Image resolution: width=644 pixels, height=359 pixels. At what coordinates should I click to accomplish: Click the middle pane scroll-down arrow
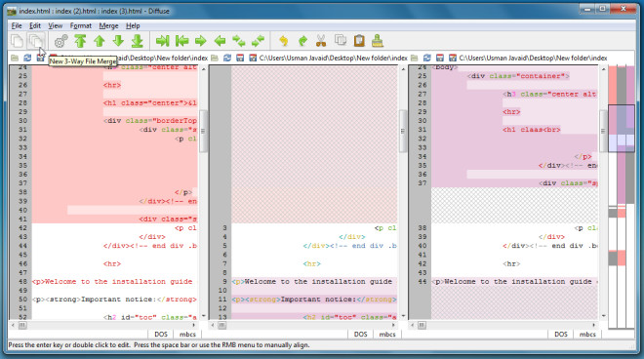403,316
